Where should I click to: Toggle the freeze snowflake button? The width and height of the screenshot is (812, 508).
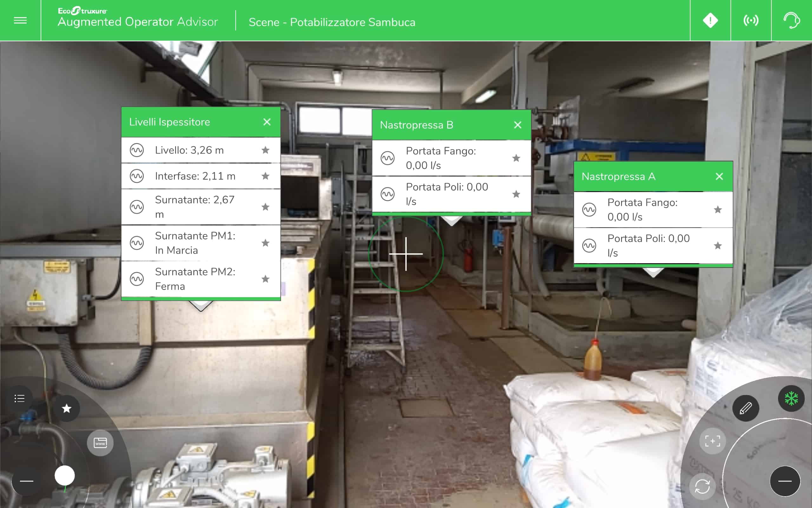(x=791, y=398)
